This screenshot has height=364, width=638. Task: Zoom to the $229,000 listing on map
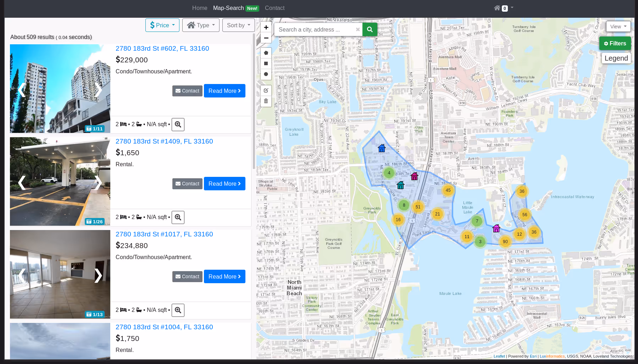tap(178, 124)
